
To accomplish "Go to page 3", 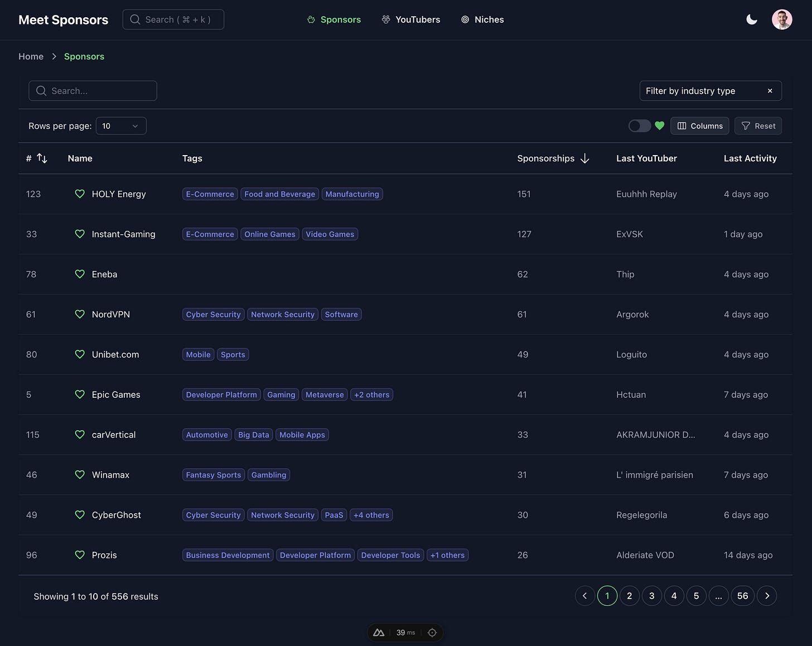I will click(x=652, y=596).
